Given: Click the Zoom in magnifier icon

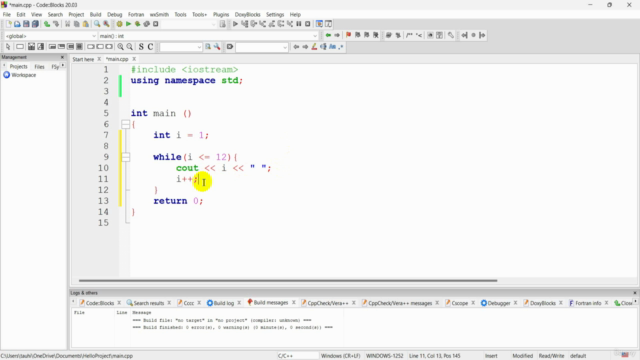Looking at the screenshot, I should tap(120, 47).
